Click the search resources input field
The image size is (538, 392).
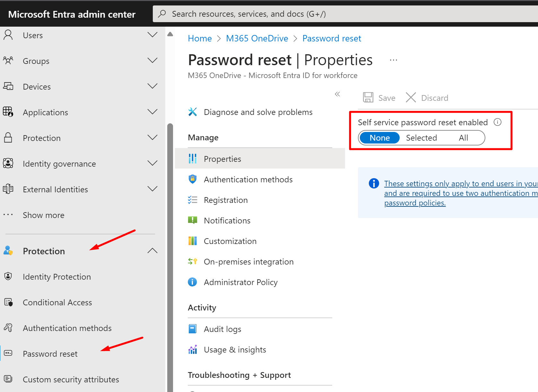tap(321, 14)
